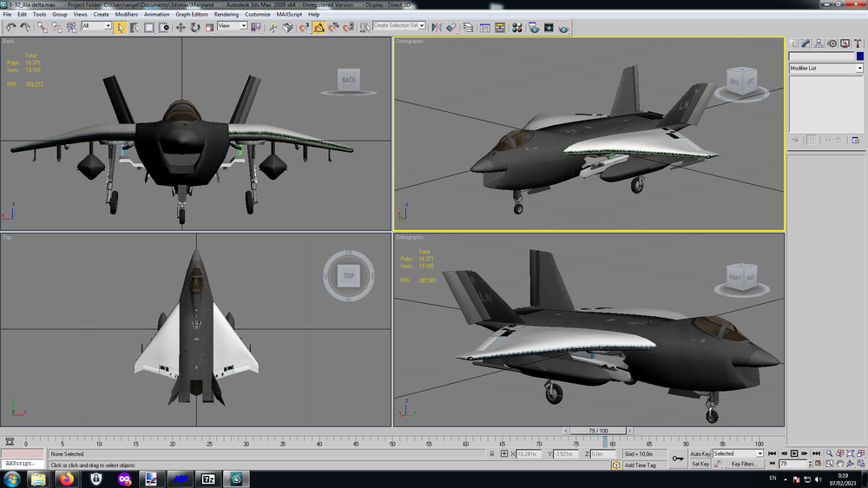Screen dimensions: 868x488
Task: Play the animation
Action: pos(794,453)
